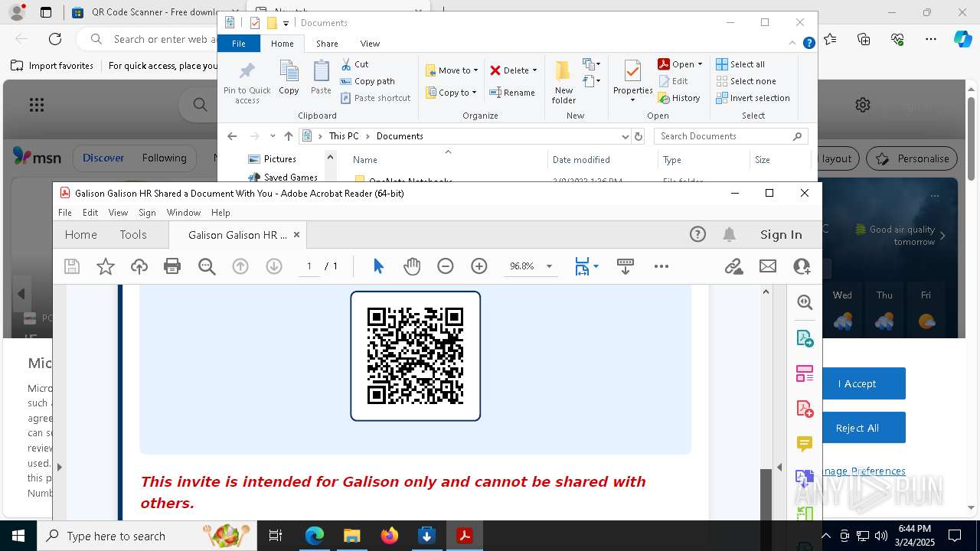Click Reject All on the MSN page

coord(857,428)
